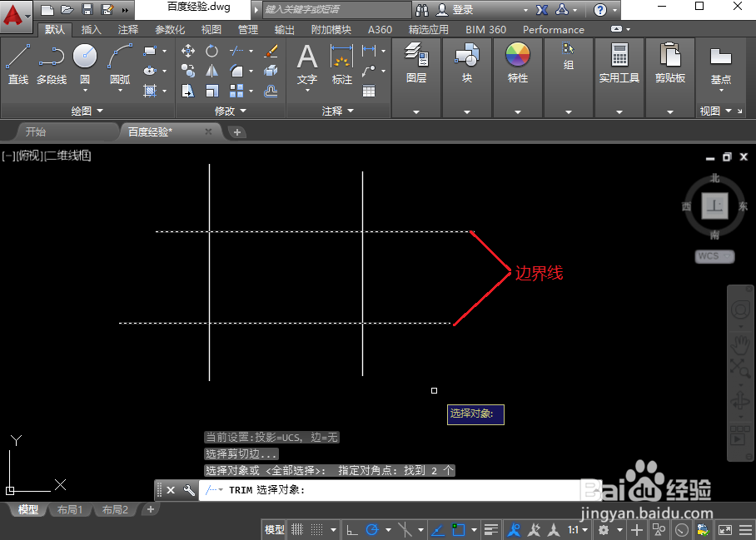
Task: Select the Dimension (标注) tool
Action: (342, 65)
